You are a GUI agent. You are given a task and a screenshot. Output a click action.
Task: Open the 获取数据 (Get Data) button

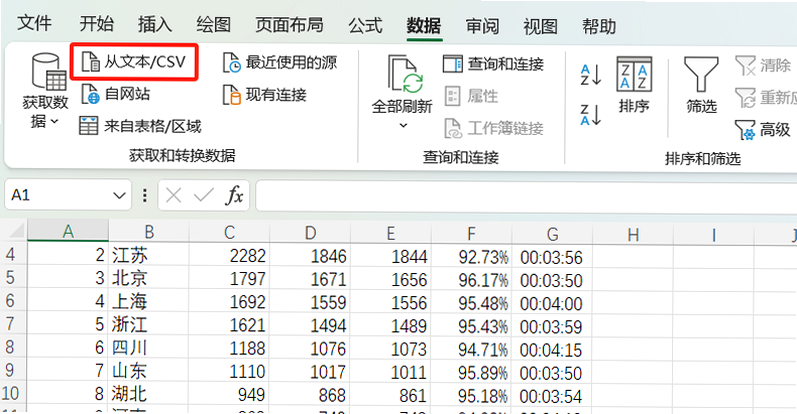coord(46,91)
